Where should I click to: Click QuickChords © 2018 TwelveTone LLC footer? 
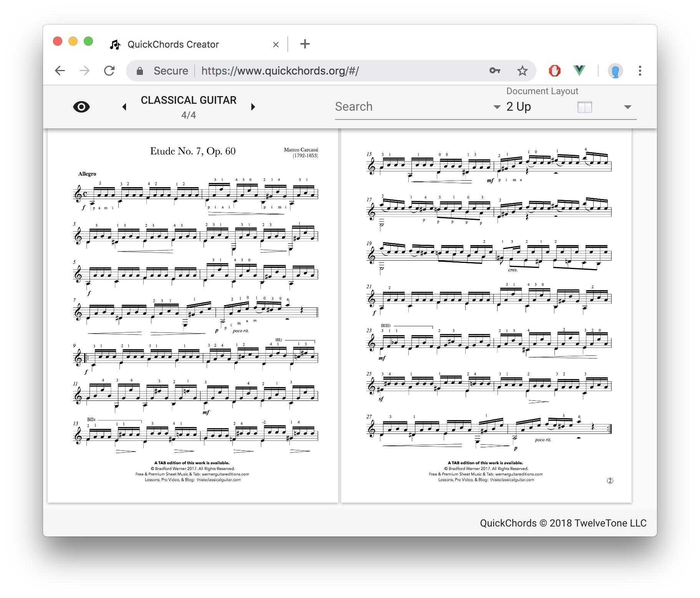click(563, 523)
